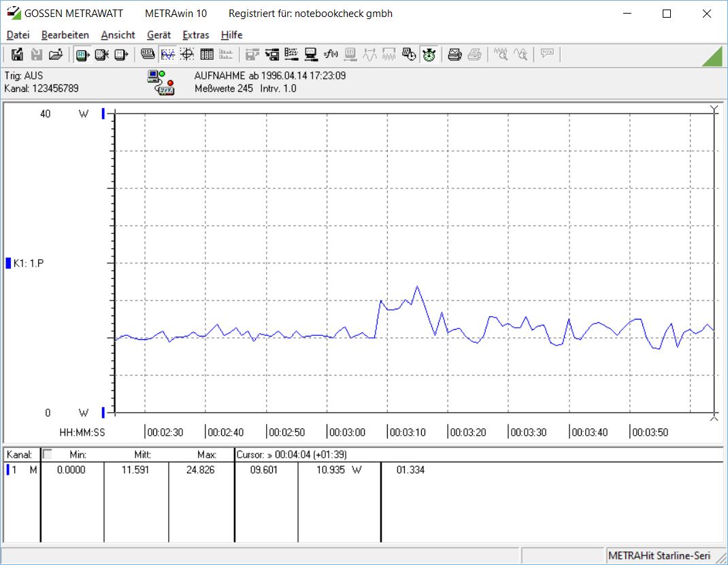Click the Meßwerte 245 Intrv. 1.0 text
The image size is (728, 565).
click(245, 88)
